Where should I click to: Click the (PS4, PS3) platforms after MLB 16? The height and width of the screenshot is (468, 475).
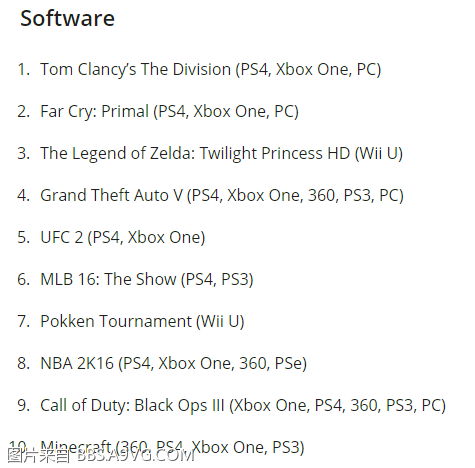point(217,280)
